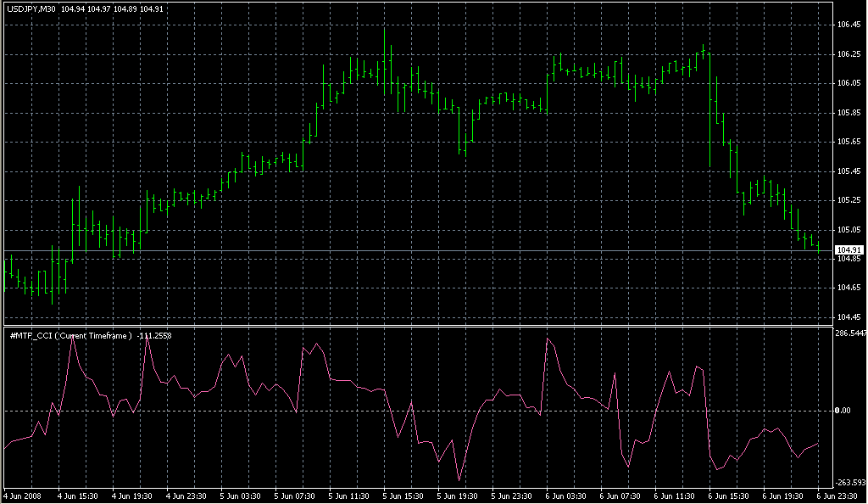Image resolution: width=868 pixels, height=504 pixels.
Task: Click the 5 Jun 23:30 time label
Action: [x=511, y=496]
